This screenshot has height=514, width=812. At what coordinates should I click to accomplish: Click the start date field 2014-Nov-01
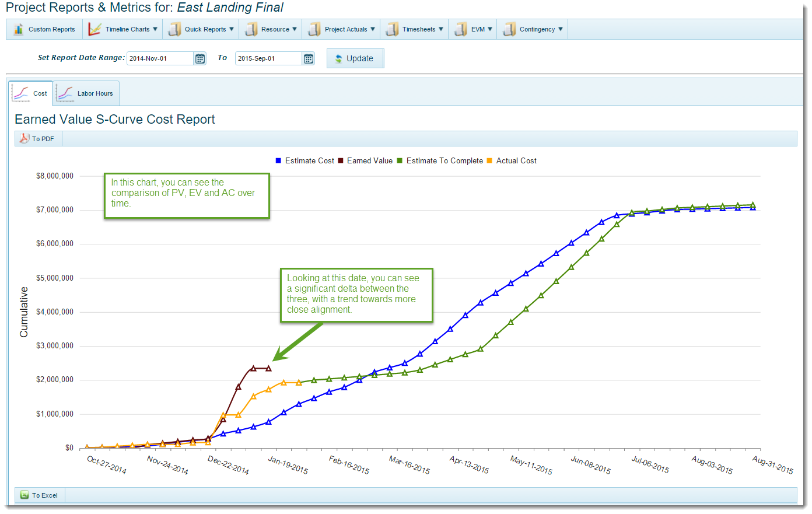160,58
